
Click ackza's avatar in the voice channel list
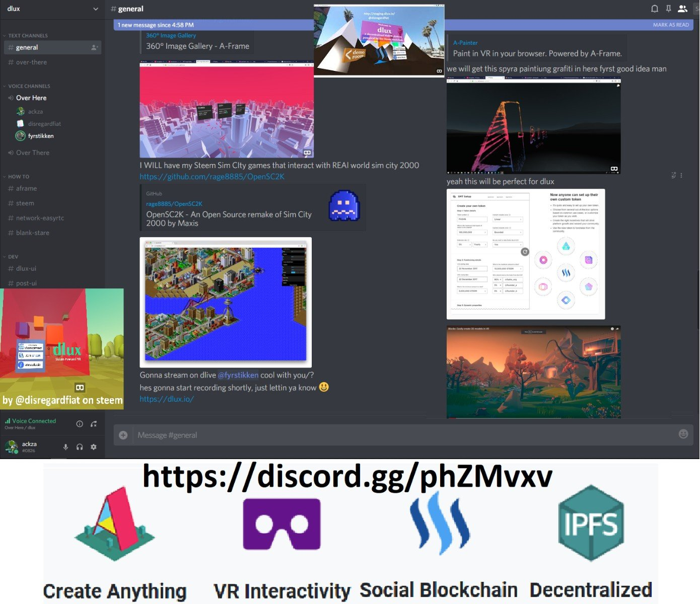click(x=21, y=111)
